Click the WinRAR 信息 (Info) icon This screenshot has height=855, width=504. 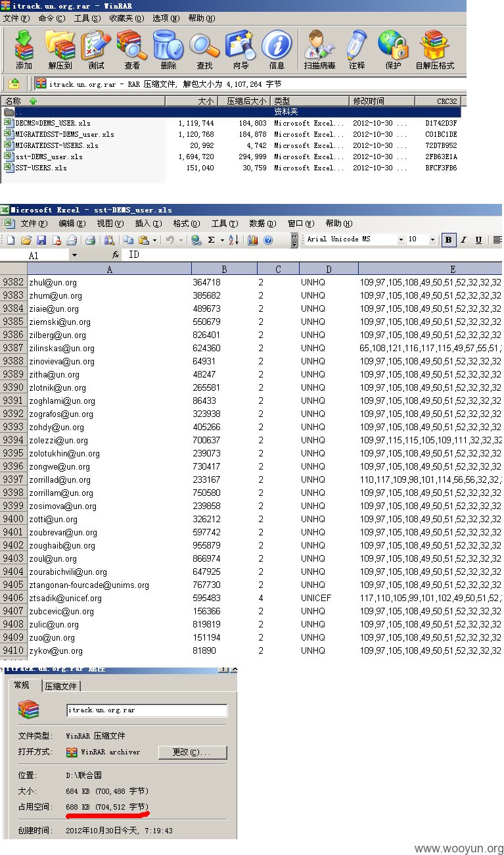click(277, 49)
